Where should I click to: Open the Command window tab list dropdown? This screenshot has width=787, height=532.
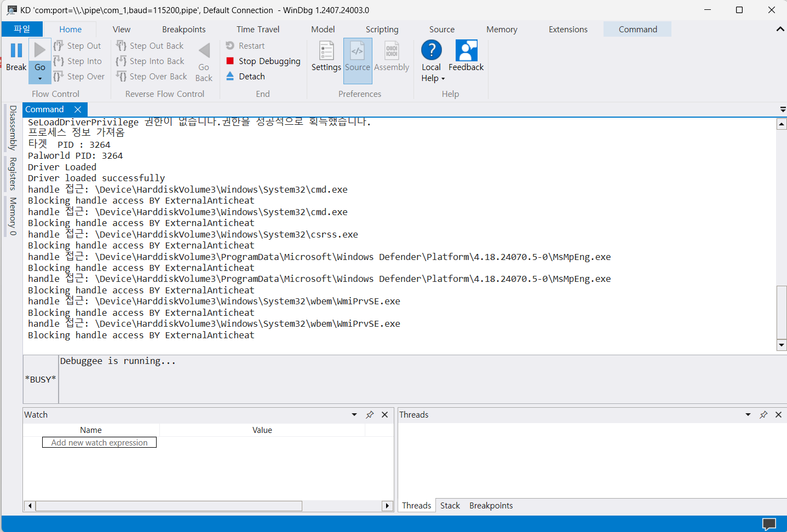783,110
